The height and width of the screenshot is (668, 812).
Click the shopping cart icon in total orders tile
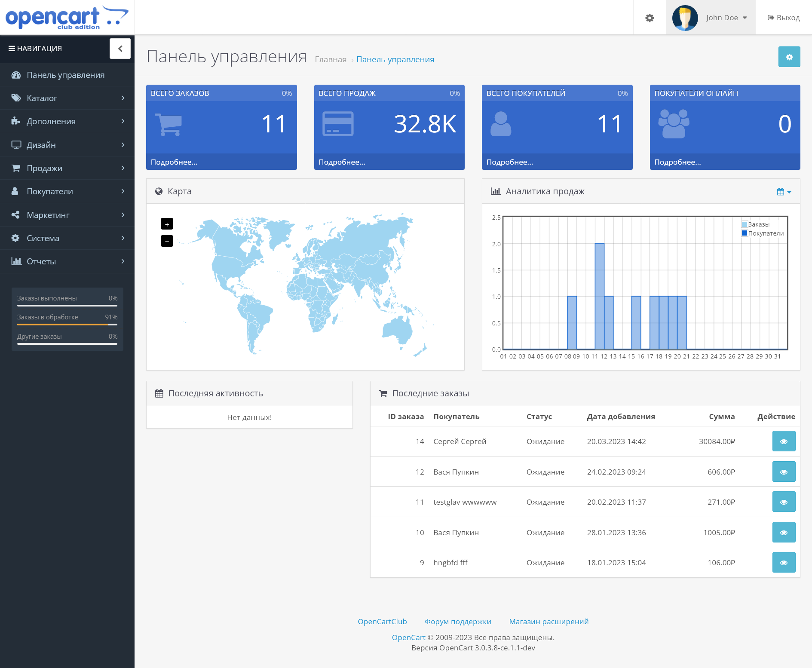click(x=168, y=125)
